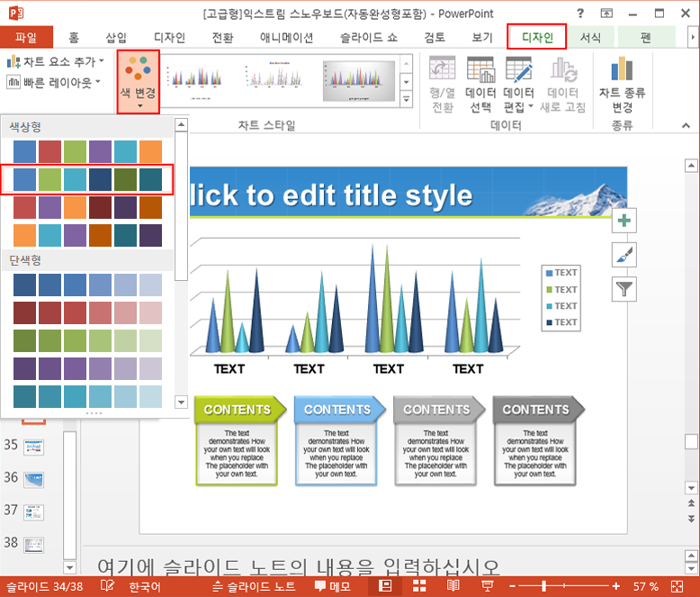The image size is (700, 597).
Task: Start slide show from status bar
Action: tap(487, 586)
